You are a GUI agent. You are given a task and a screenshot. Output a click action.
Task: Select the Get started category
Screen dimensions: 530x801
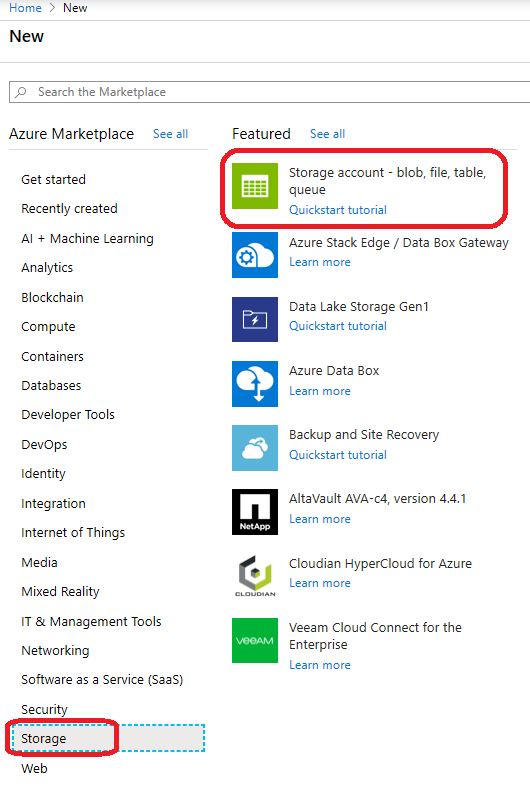(54, 179)
